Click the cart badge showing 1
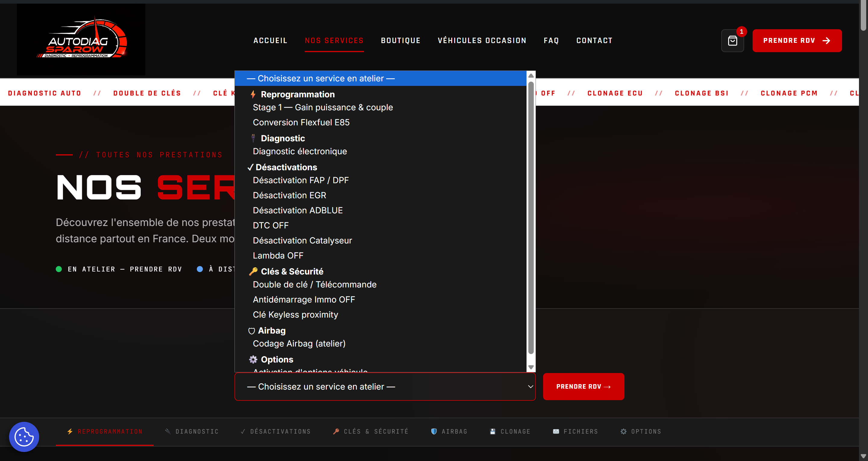 (741, 32)
